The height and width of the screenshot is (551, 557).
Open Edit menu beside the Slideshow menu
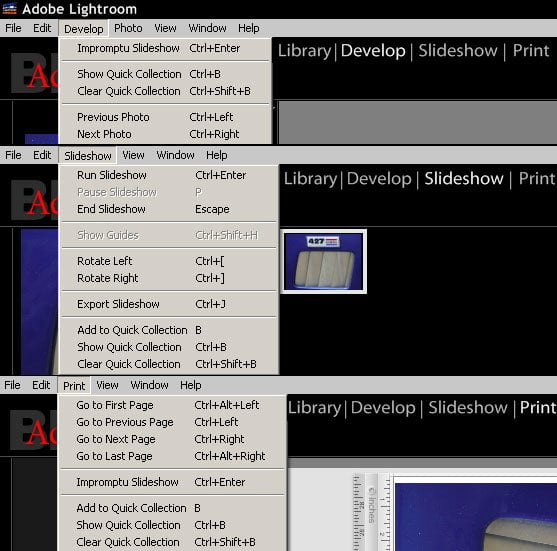point(42,155)
